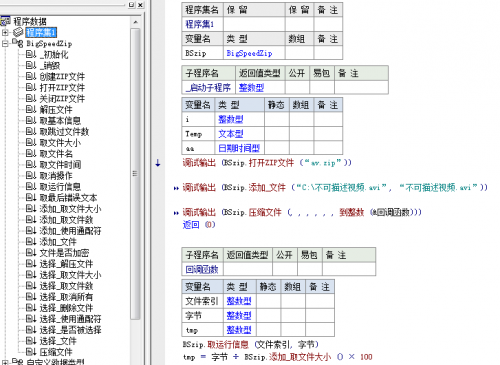Click the 整数型 return type link of _启动子程序

pyautogui.click(x=251, y=88)
